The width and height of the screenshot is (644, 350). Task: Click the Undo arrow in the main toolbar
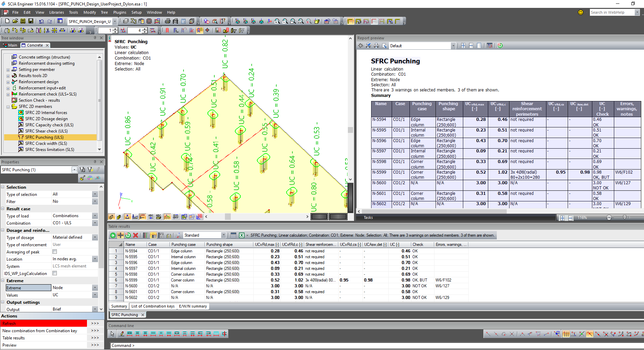tap(41, 21)
